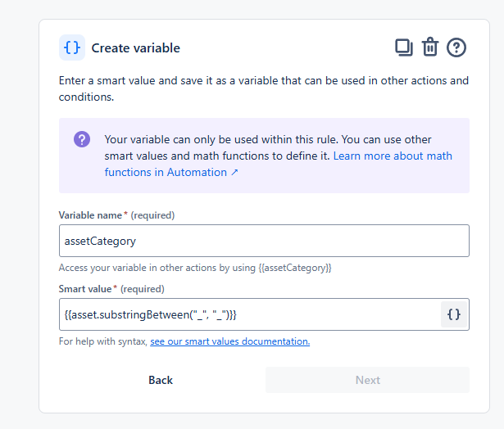Click the Enter a smart value description
Viewport: 504px width, 429px height.
coord(264,88)
